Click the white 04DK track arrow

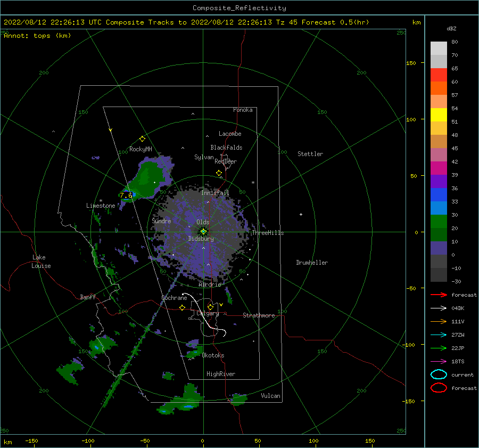pyautogui.click(x=439, y=308)
